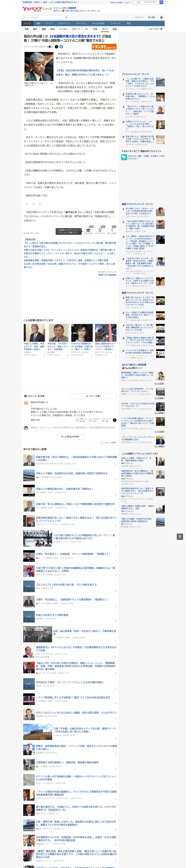
Task: Click the scroll-to-top arrow button
Action: pyautogui.click(x=180, y=536)
